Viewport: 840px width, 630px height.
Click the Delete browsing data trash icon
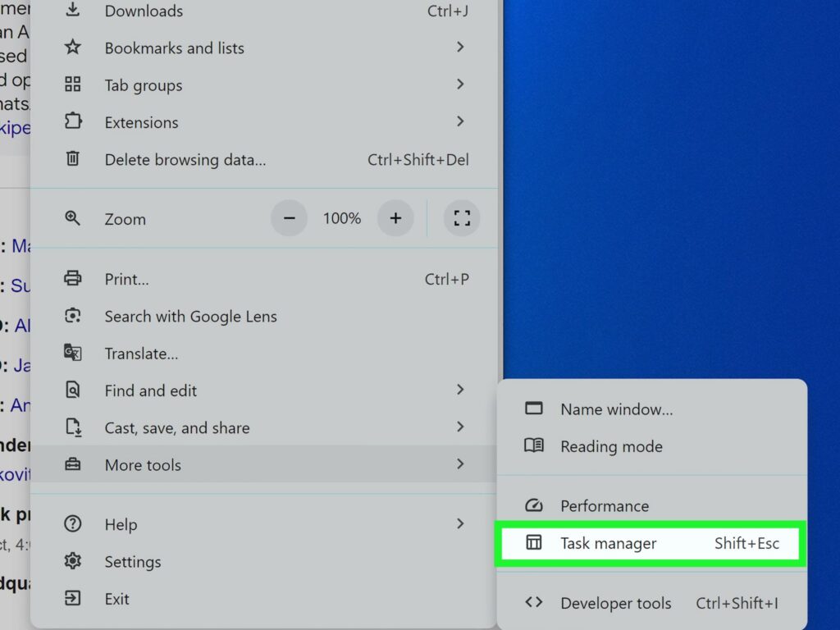pyautogui.click(x=73, y=159)
